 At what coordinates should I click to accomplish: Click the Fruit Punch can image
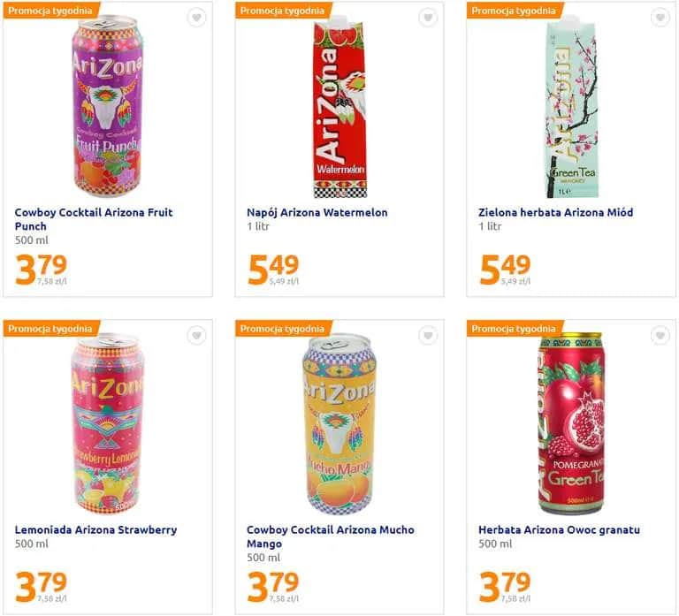[x=106, y=108]
